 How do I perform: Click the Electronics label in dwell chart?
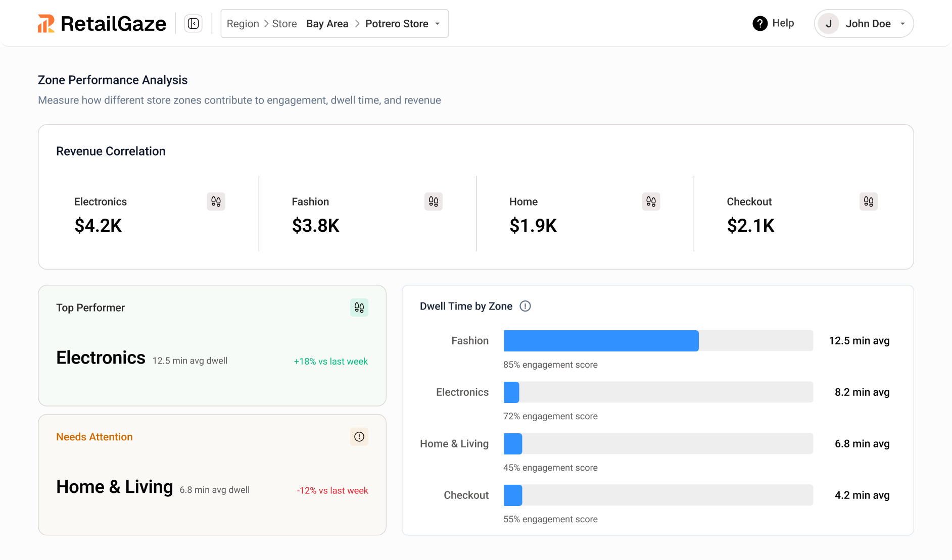[462, 392]
